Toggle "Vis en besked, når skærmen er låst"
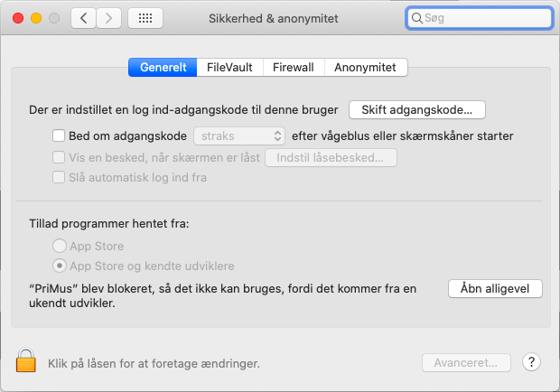 59,157
